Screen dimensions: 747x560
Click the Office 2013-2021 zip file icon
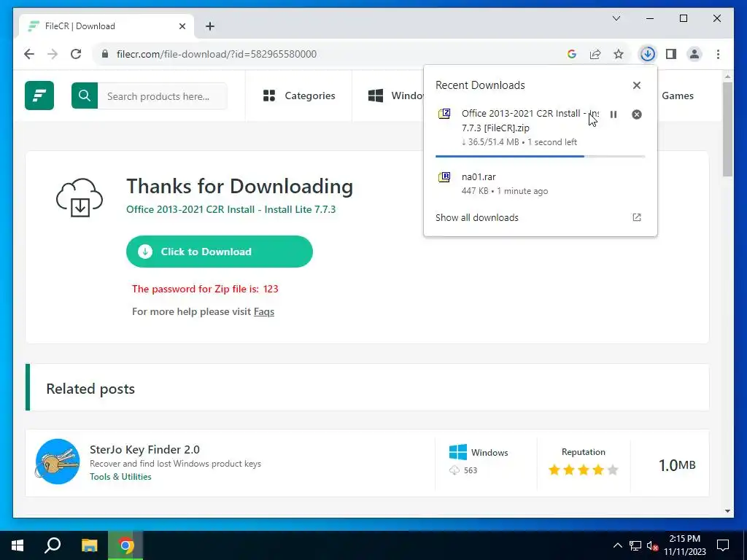click(x=444, y=114)
